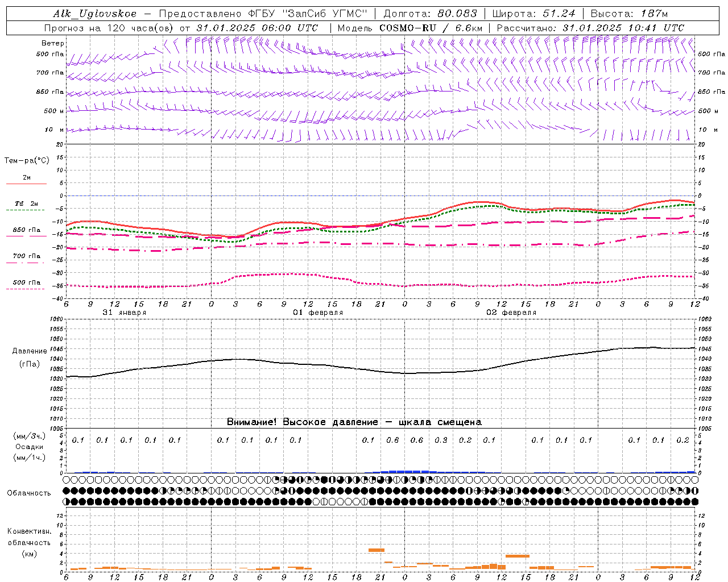This screenshot has width=728, height=582.
Task: Click the 01 февраля date label
Action: point(318,313)
